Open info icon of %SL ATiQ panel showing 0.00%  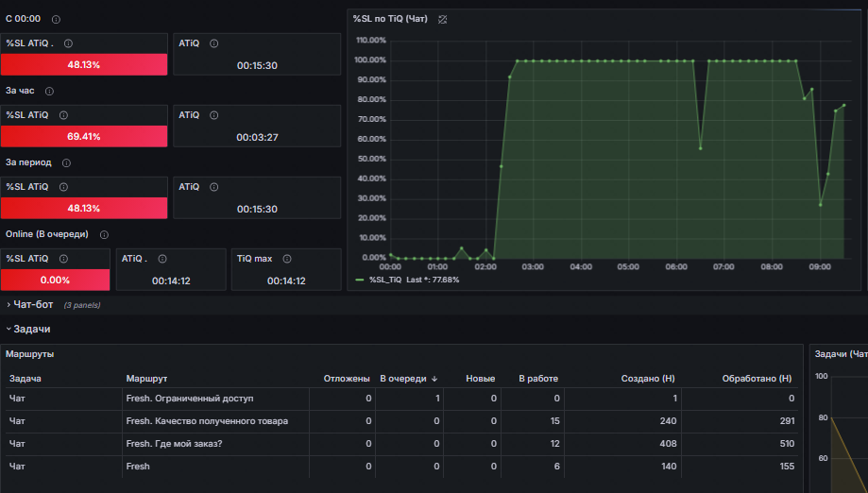click(x=63, y=260)
